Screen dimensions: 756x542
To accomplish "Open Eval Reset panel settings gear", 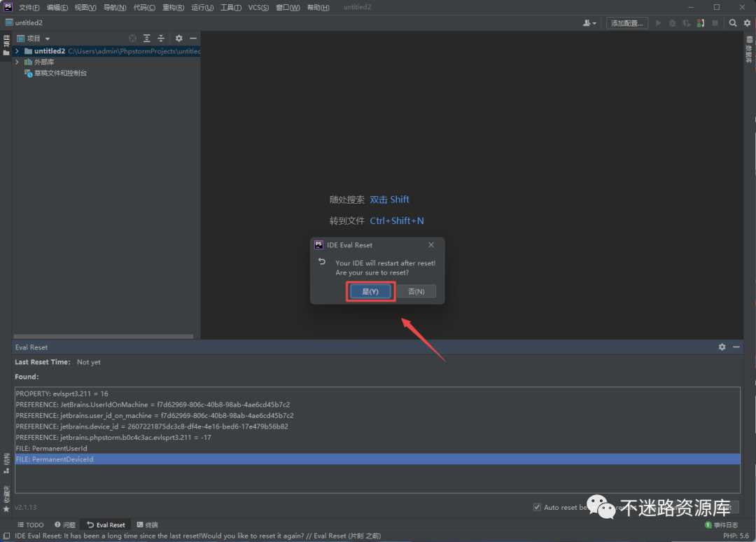I will coord(722,347).
